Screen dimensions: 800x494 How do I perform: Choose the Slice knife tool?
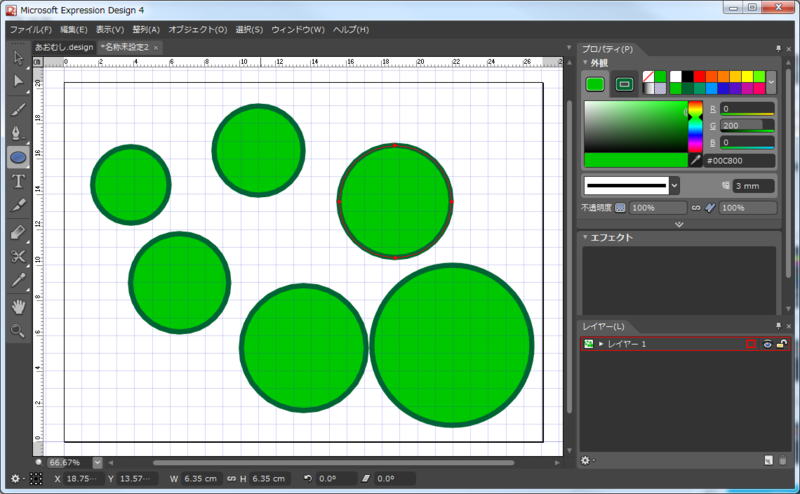click(18, 206)
